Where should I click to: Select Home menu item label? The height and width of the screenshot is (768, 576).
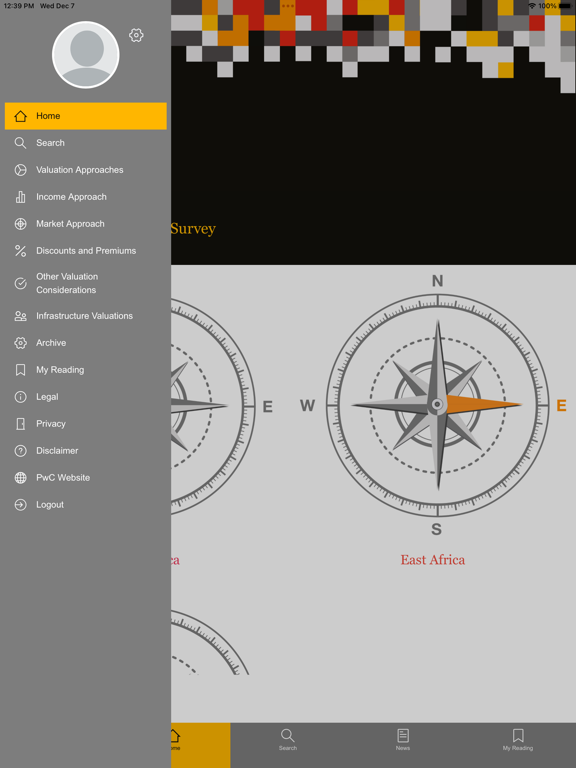coord(48,116)
